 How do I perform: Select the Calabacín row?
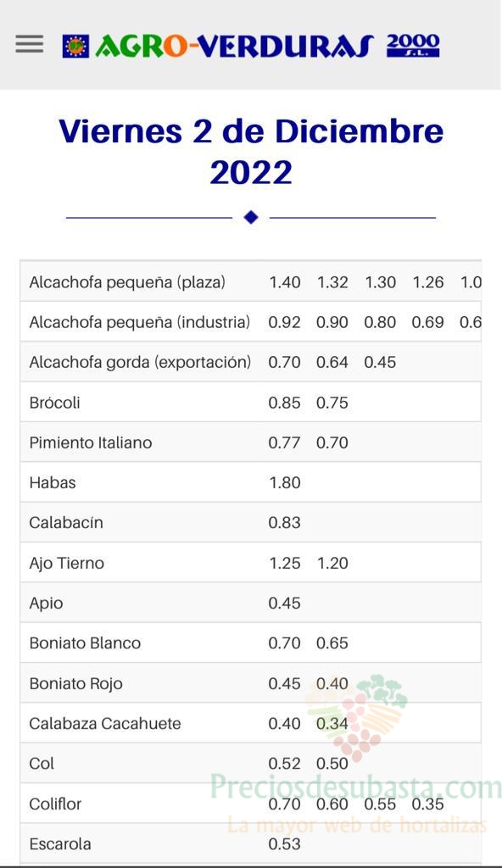point(250,522)
